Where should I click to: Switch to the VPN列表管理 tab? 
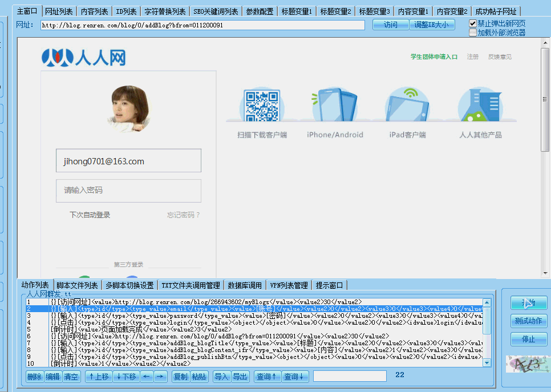click(289, 285)
